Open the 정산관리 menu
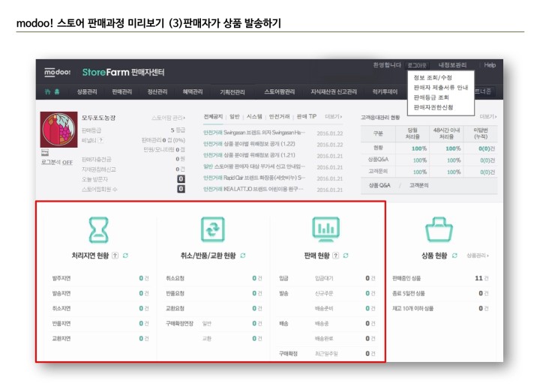The height and width of the screenshot is (392, 540). coord(157,91)
